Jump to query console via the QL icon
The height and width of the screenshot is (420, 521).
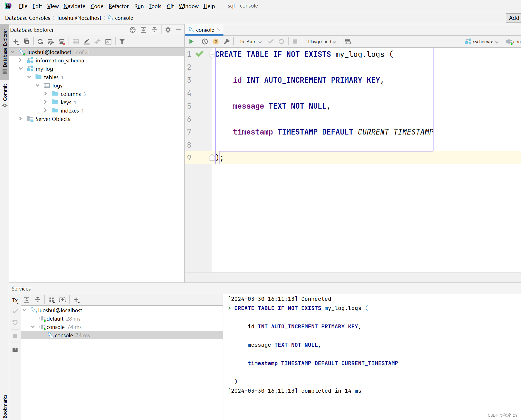coord(108,41)
